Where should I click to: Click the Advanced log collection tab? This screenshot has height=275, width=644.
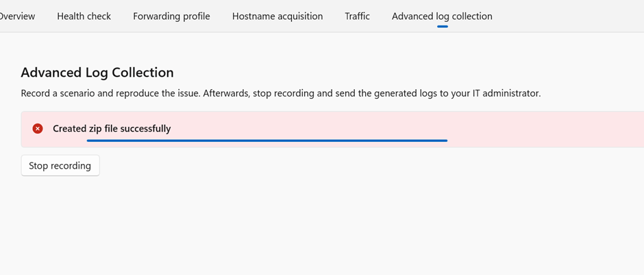tap(442, 16)
